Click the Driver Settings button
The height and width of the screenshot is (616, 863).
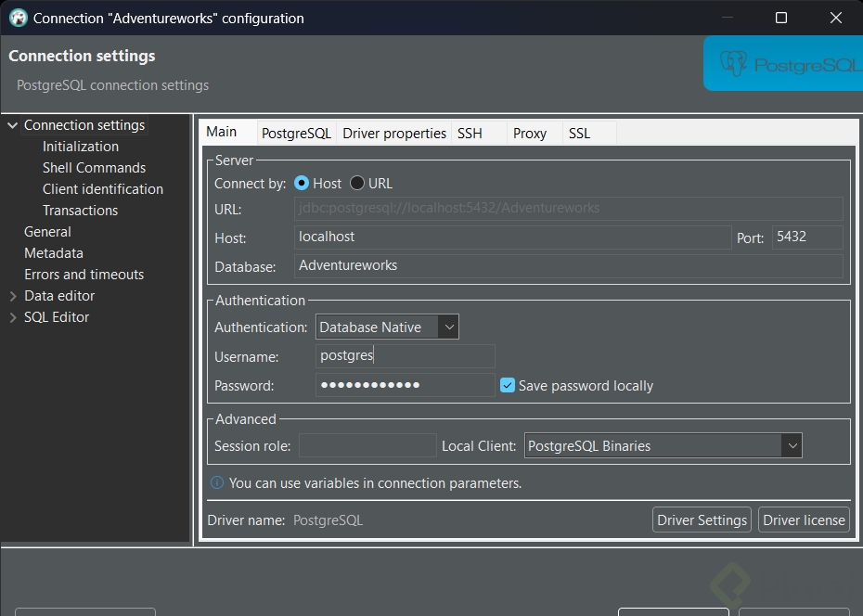click(702, 520)
